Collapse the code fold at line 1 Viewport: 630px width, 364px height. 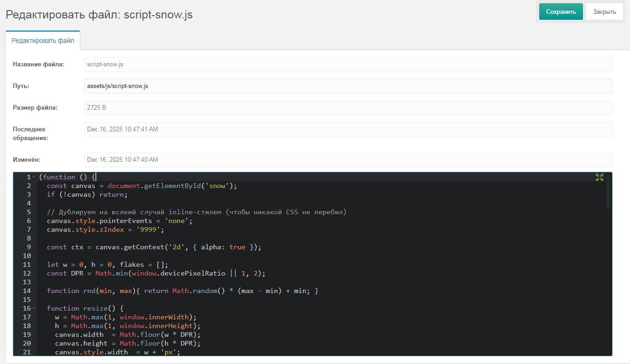34,177
